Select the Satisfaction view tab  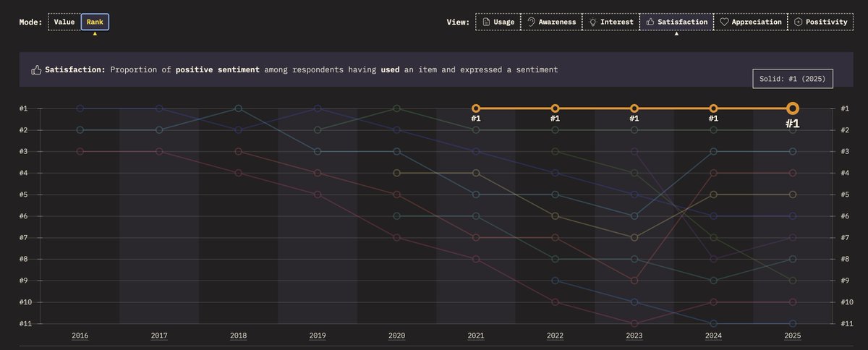tap(676, 22)
